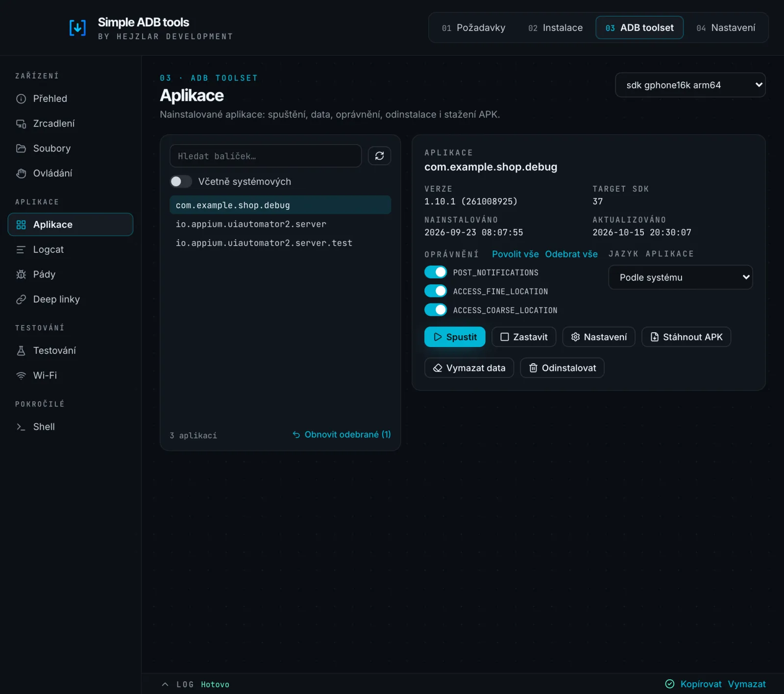Go to Testování section
The height and width of the screenshot is (694, 784).
71,350
